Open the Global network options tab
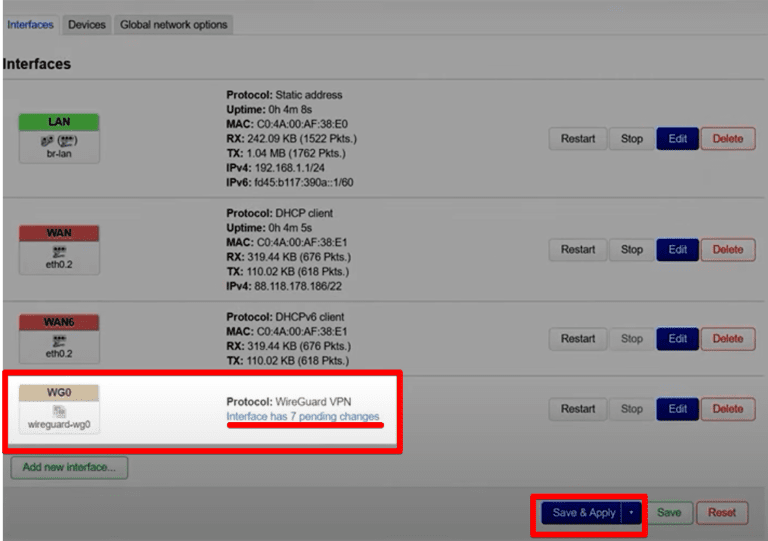768x541 pixels. 174,24
